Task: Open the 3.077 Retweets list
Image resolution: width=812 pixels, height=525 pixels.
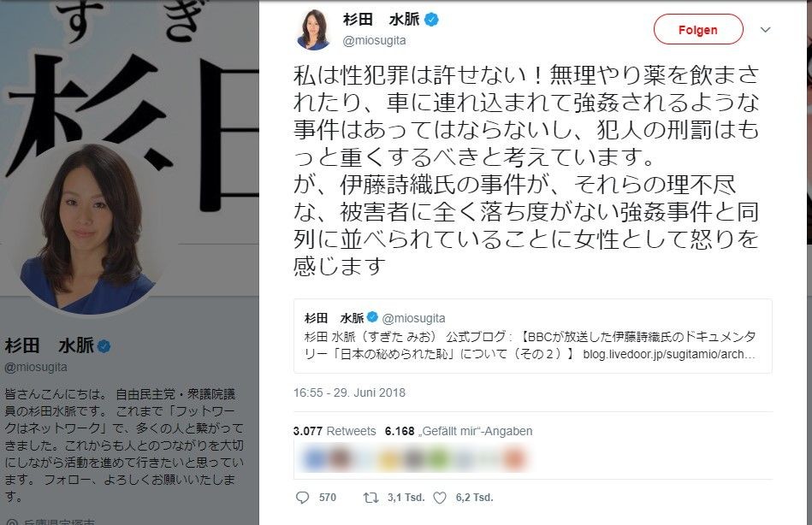Action: (x=335, y=431)
